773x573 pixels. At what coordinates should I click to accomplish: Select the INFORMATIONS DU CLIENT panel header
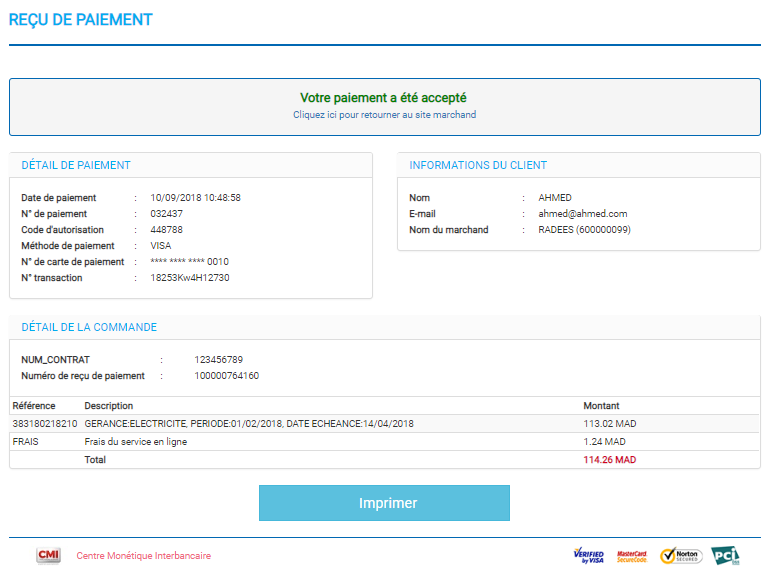(x=478, y=165)
